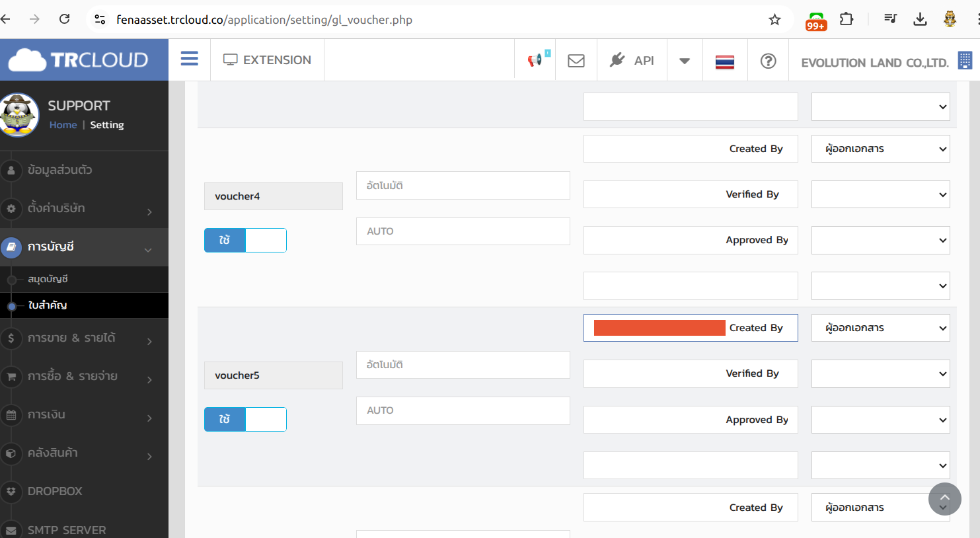The image size is (980, 538).
Task: Open the envelope messages icon
Action: click(576, 61)
